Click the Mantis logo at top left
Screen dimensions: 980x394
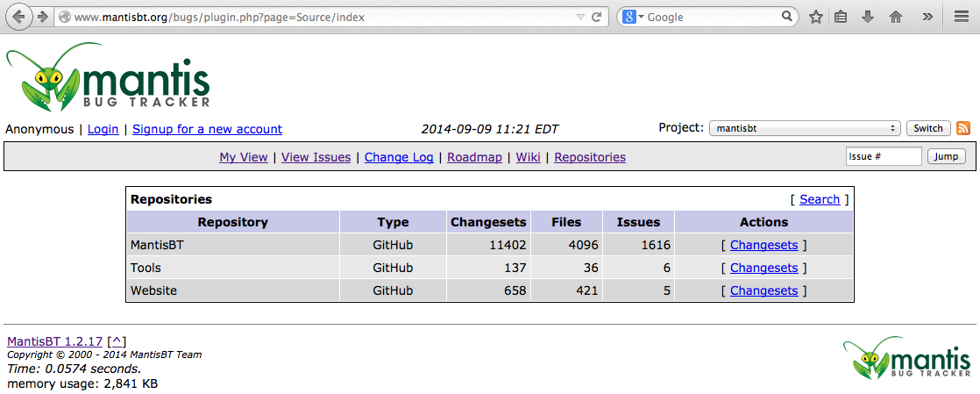pos(108,79)
